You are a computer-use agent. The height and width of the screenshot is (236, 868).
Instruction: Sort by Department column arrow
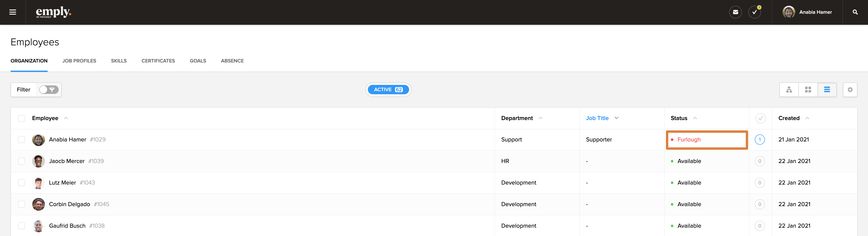point(540,118)
